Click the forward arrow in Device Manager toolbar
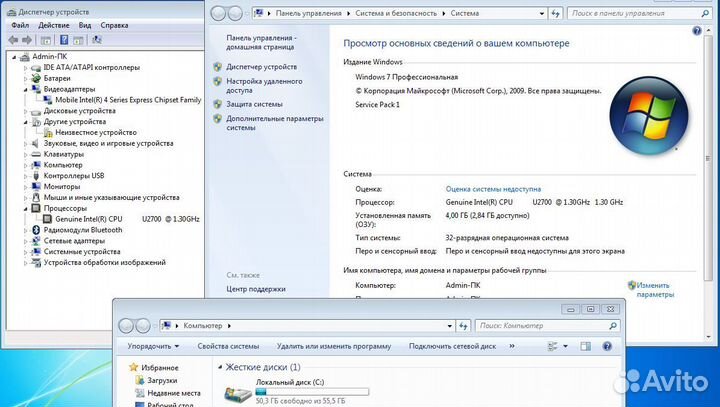 pyautogui.click(x=27, y=40)
